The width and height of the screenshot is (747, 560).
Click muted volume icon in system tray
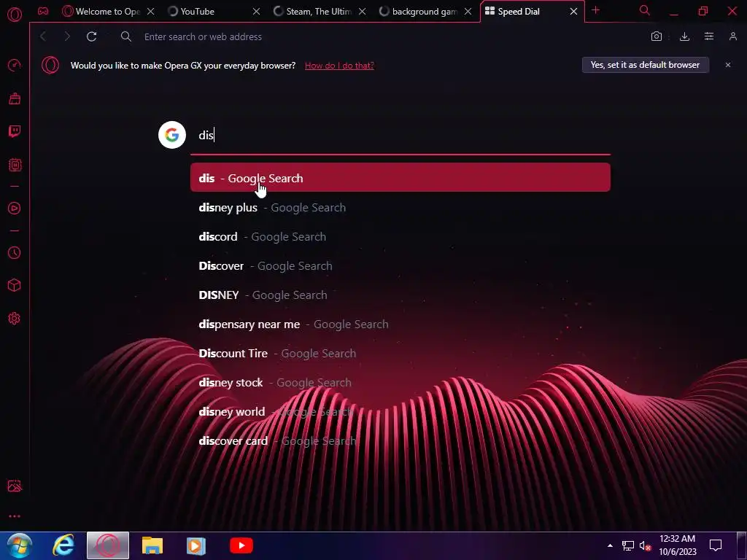pos(645,545)
